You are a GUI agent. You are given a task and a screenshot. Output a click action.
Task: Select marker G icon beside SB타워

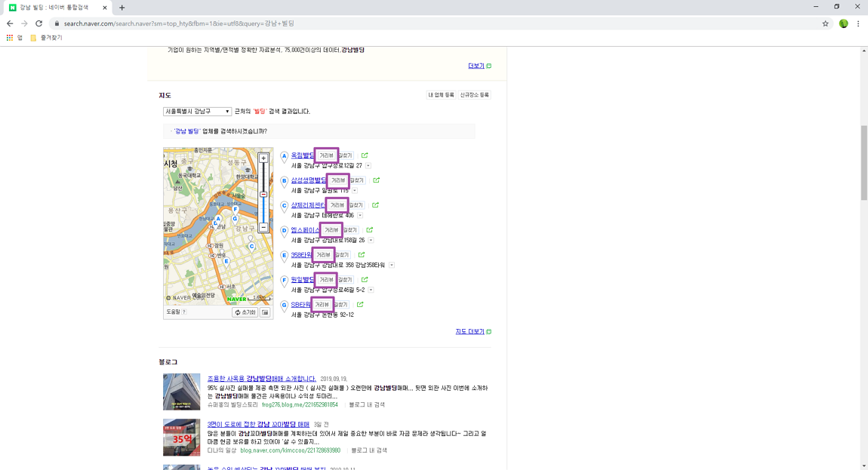tap(284, 306)
